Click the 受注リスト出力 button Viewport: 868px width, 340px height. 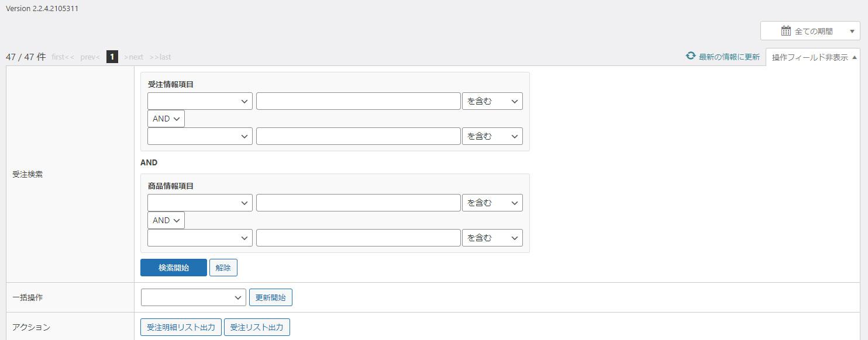(257, 327)
